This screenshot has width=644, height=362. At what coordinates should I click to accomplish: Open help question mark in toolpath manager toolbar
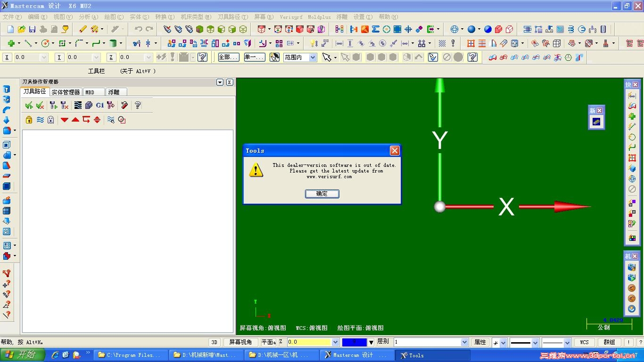coord(137,105)
